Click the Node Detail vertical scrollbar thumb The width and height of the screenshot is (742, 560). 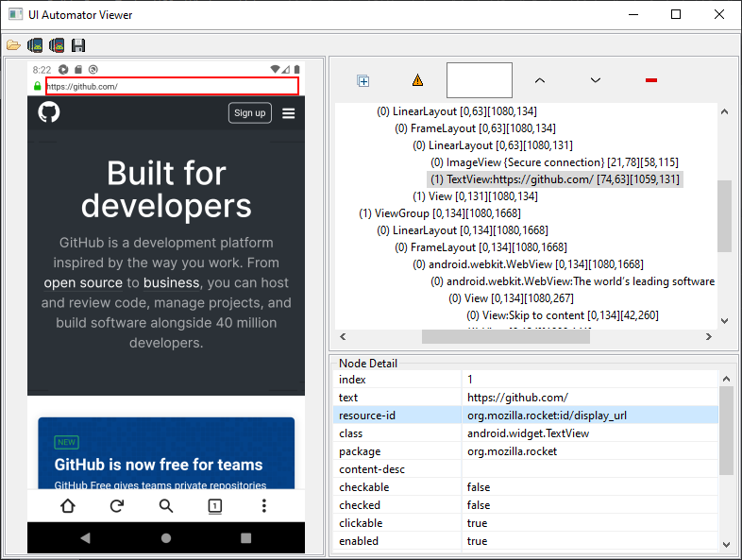coord(726,431)
